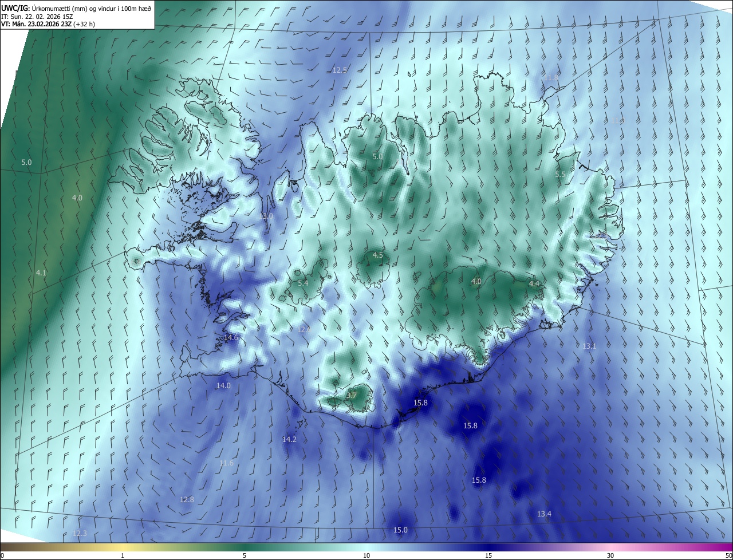Click the 5.4 value label
Viewport: 733px width, 560px height.
(303, 283)
